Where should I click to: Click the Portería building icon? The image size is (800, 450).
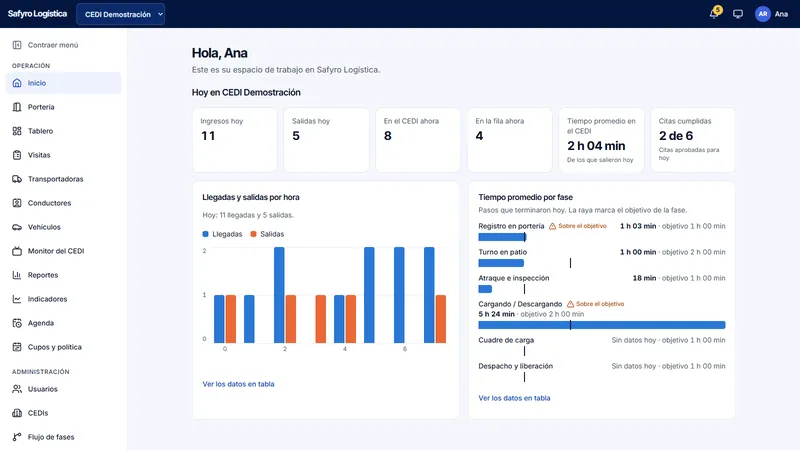point(17,107)
